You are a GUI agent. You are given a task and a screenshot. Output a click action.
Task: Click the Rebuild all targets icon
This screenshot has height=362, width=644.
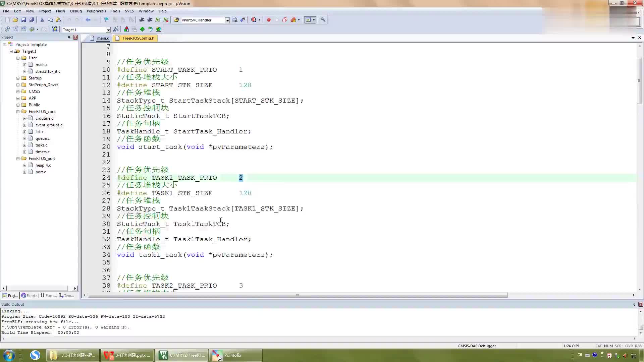[x=23, y=29]
